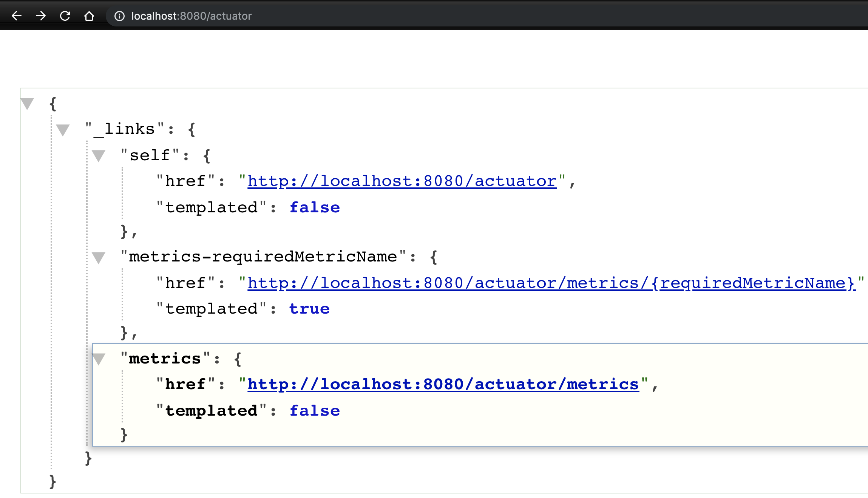The image size is (868, 498).
Task: Select the "_links" key text
Action: point(125,129)
